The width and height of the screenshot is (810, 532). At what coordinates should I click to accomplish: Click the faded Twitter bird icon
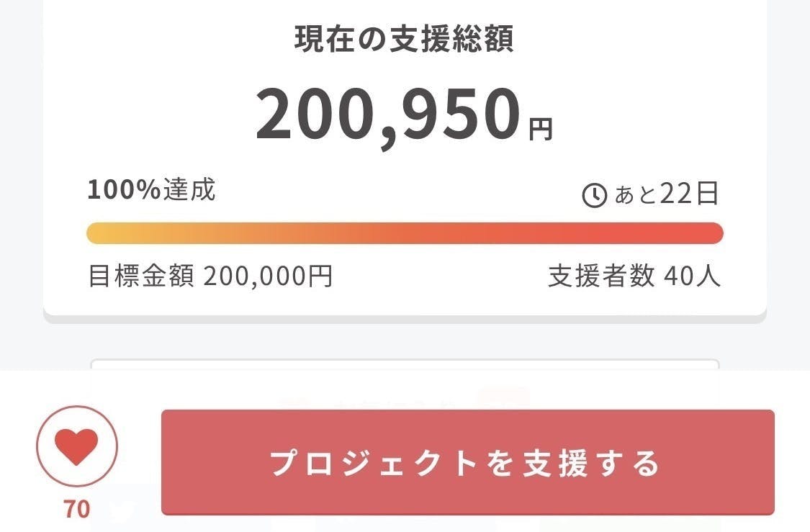coord(123,512)
